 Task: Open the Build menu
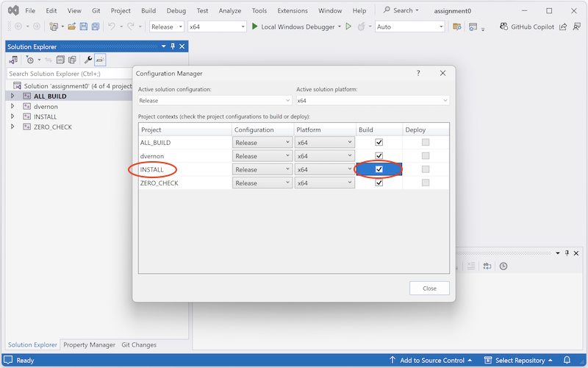click(x=148, y=11)
